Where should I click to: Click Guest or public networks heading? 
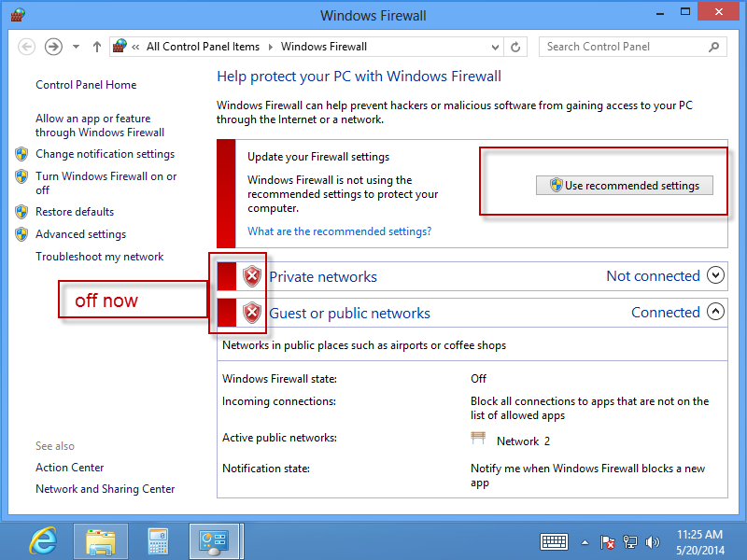tap(349, 314)
